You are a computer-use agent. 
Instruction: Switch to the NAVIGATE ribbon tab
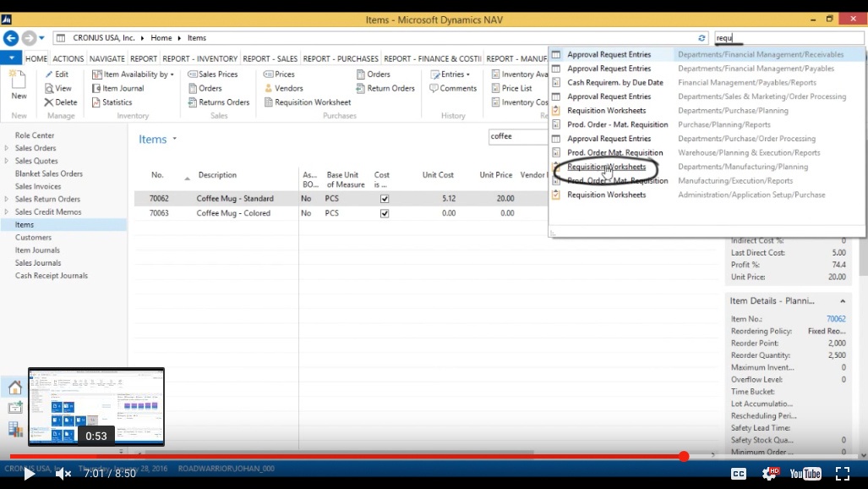[x=106, y=58]
